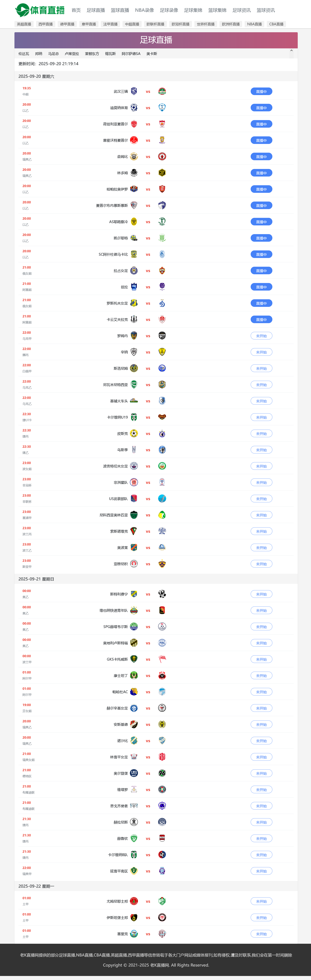Click the 皮斯克 team badge
Screen dimensions: 311x980
coord(134,433)
